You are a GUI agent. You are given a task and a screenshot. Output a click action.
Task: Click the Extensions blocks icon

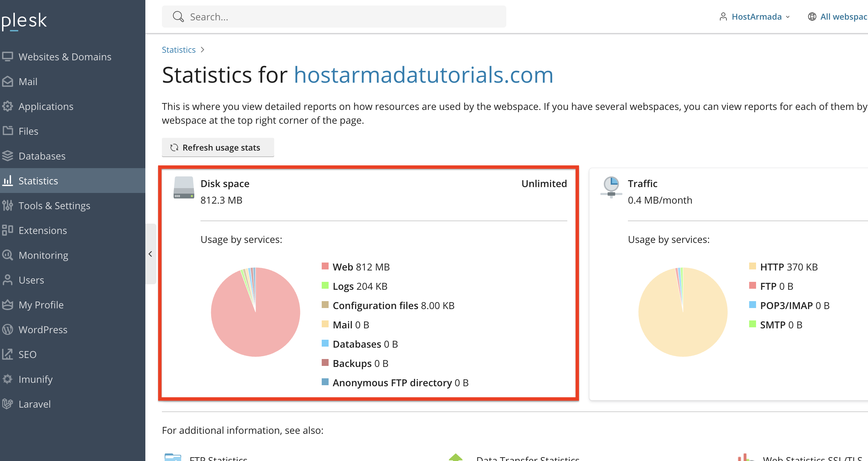(8, 230)
